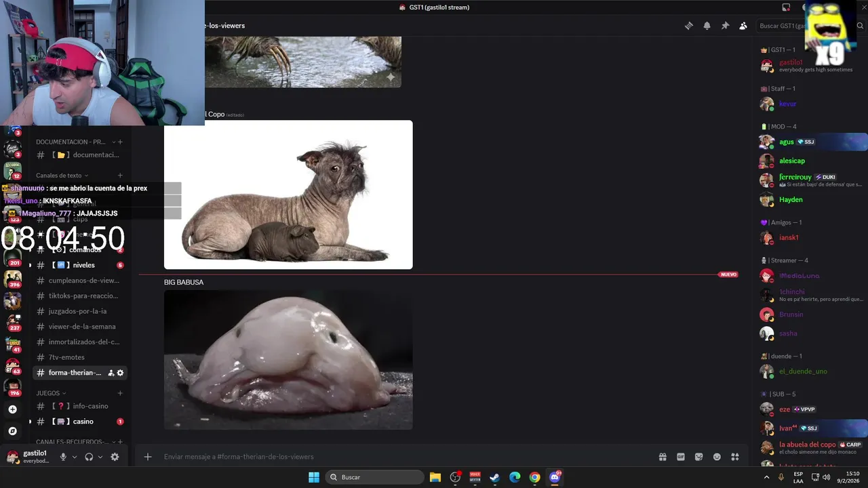The image size is (868, 488).
Task: Open juzgados-por-la-ia channel
Action: (80, 311)
